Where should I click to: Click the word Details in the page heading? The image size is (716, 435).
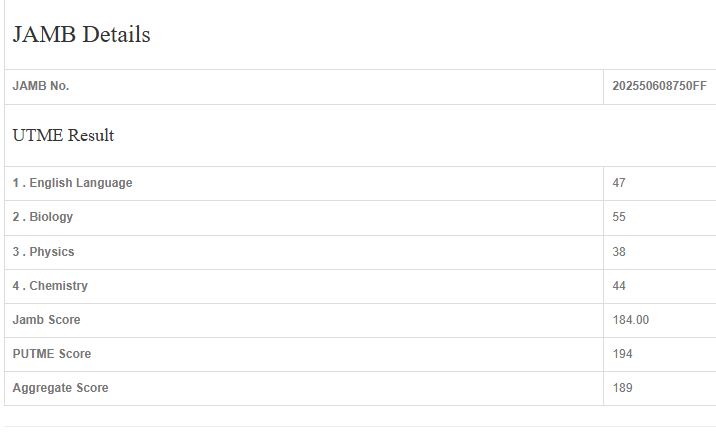117,35
